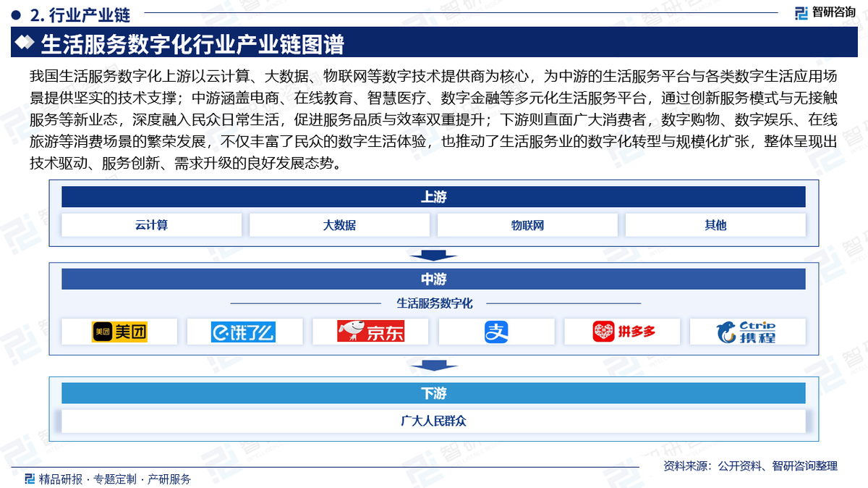This screenshot has width=868, height=488.
Task: Click the Alipay logo
Action: pos(496,332)
